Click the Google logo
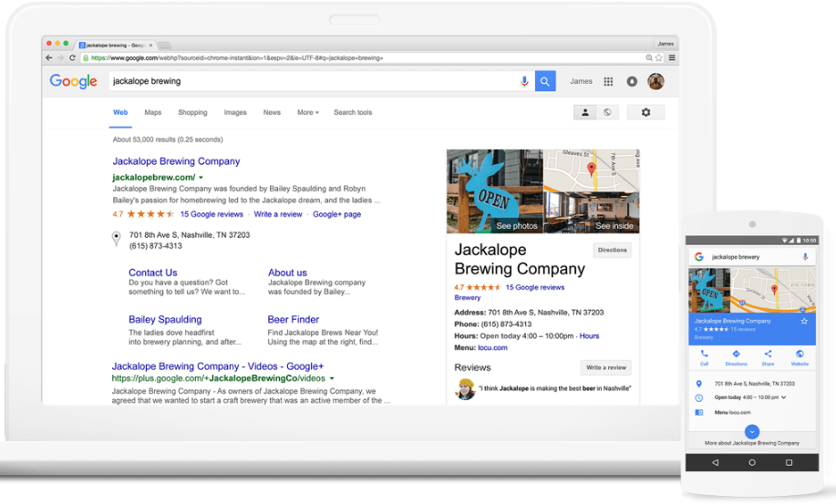Image resolution: width=836 pixels, height=504 pixels. [73, 81]
